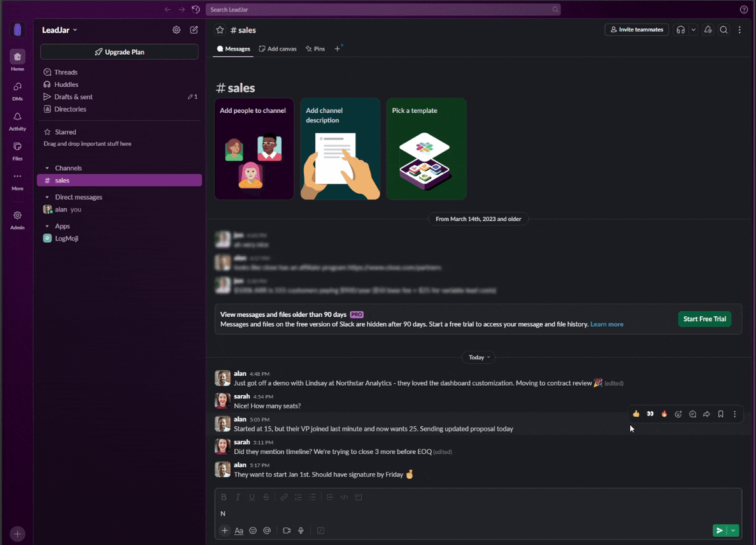Click the Start Free Trial button
Screen dimensions: 756x545
pos(704,319)
